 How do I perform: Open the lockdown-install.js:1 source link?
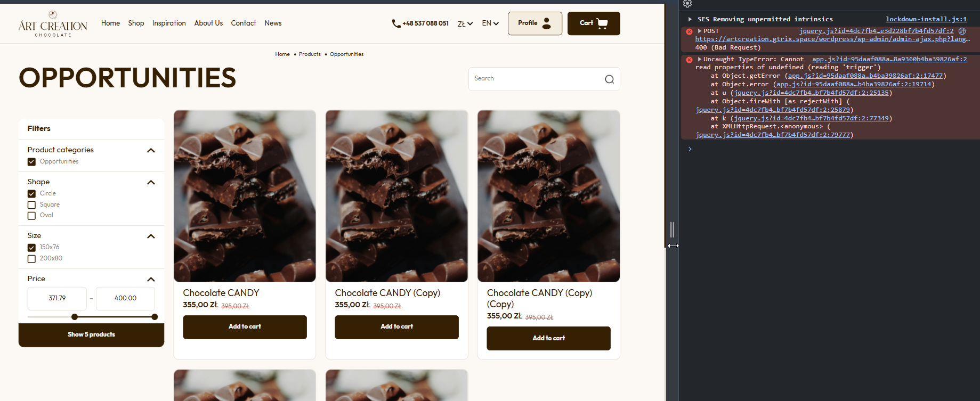tap(926, 19)
